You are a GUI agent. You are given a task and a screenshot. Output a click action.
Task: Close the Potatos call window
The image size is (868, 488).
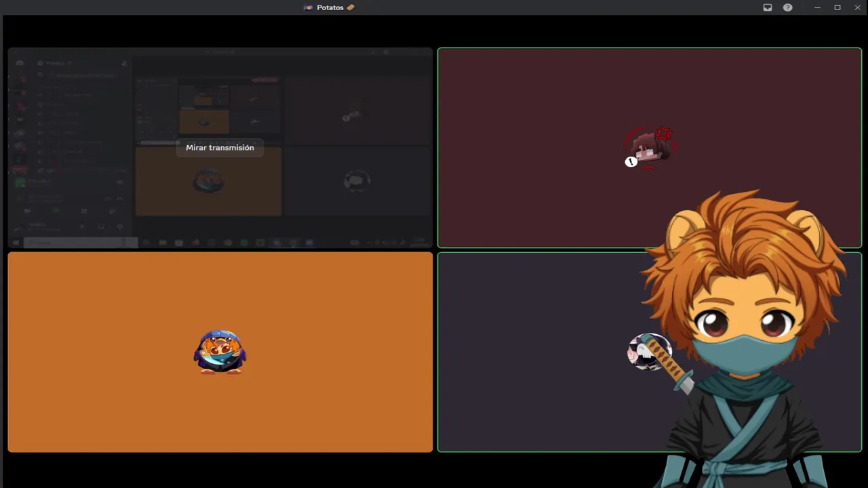coord(857,7)
